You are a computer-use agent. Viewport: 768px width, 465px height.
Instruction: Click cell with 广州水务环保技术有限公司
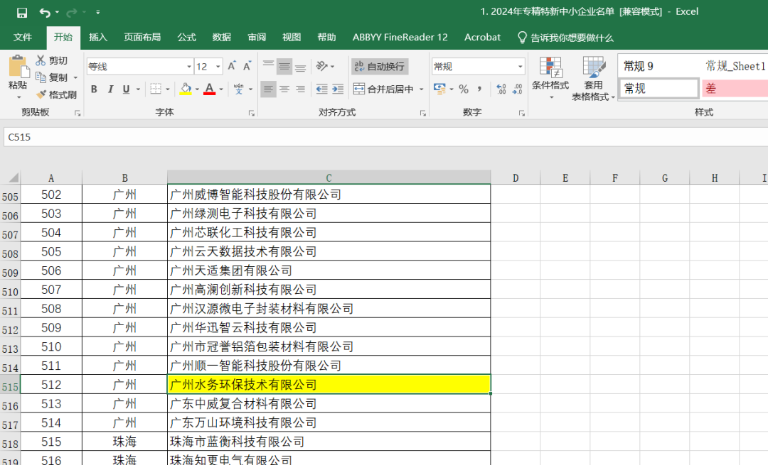tap(329, 385)
